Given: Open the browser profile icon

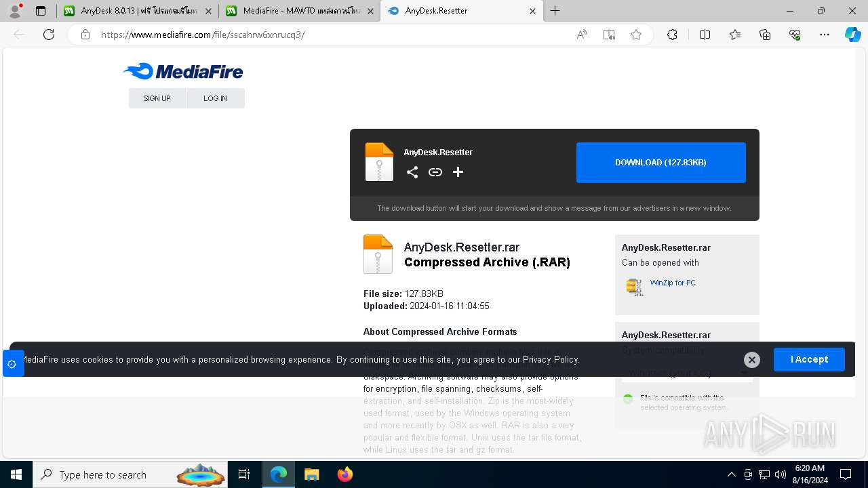Looking at the screenshot, I should pyautogui.click(x=15, y=11).
